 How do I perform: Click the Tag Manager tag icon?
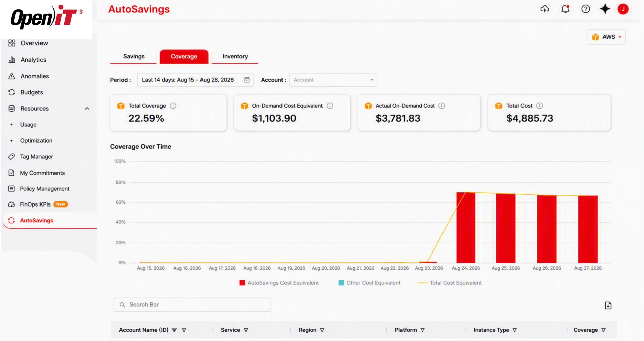11,157
